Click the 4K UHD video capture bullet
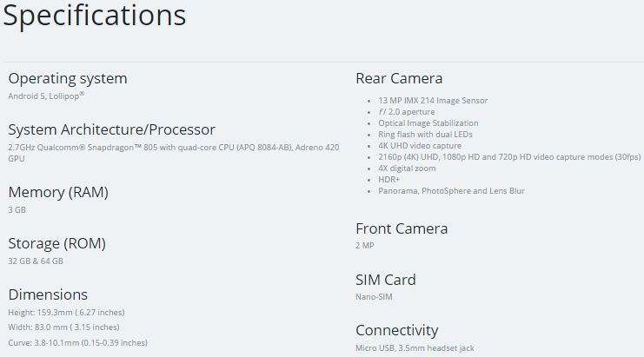Image resolution: width=644 pixels, height=357 pixels. 420,146
